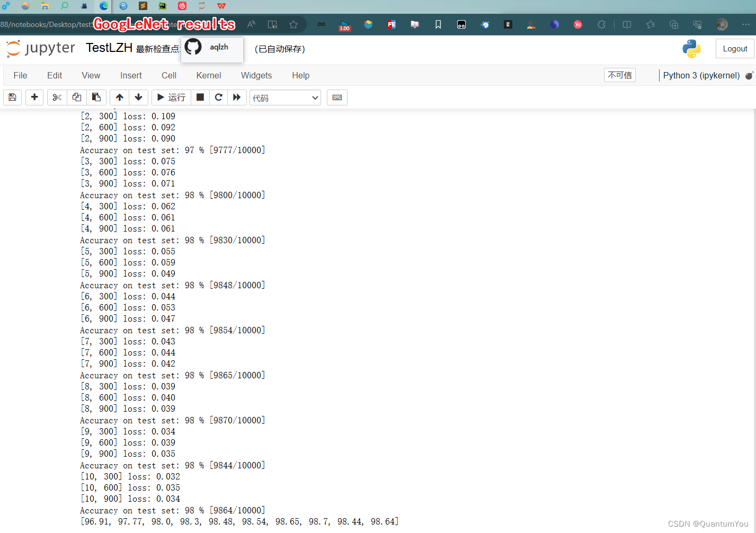Screen dimensions: 756x533
Task: Open the File menu
Action: pos(20,76)
